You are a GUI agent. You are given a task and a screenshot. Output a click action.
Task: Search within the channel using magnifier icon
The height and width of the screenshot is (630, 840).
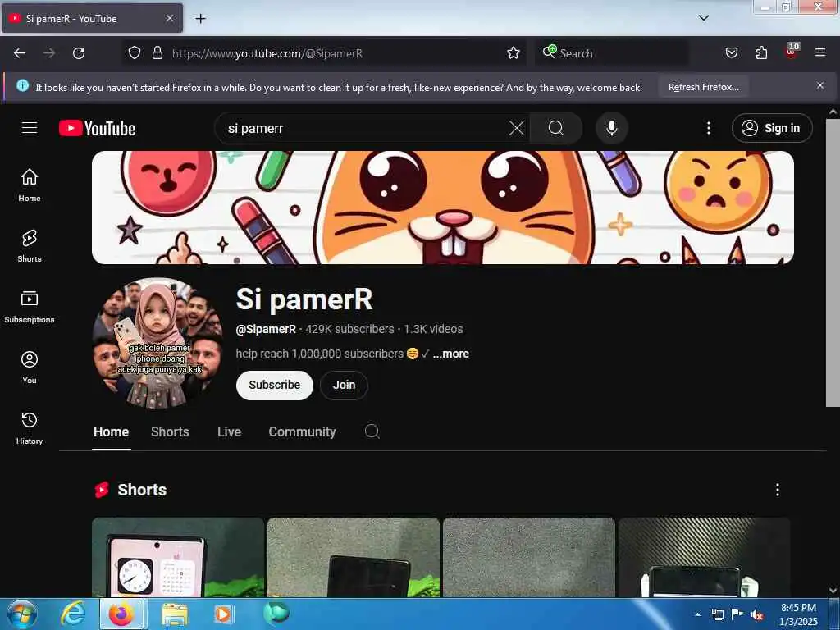(x=372, y=431)
